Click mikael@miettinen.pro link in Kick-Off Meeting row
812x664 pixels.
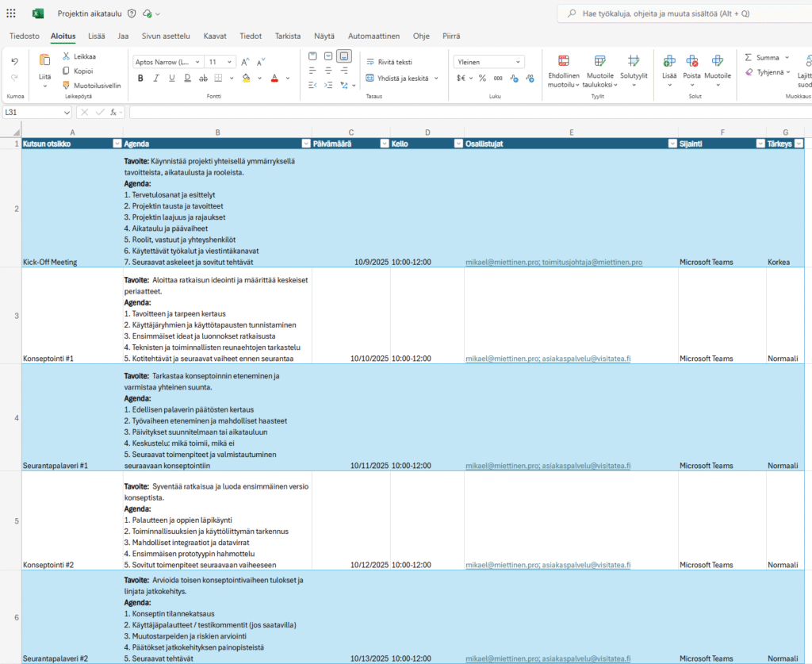502,262
